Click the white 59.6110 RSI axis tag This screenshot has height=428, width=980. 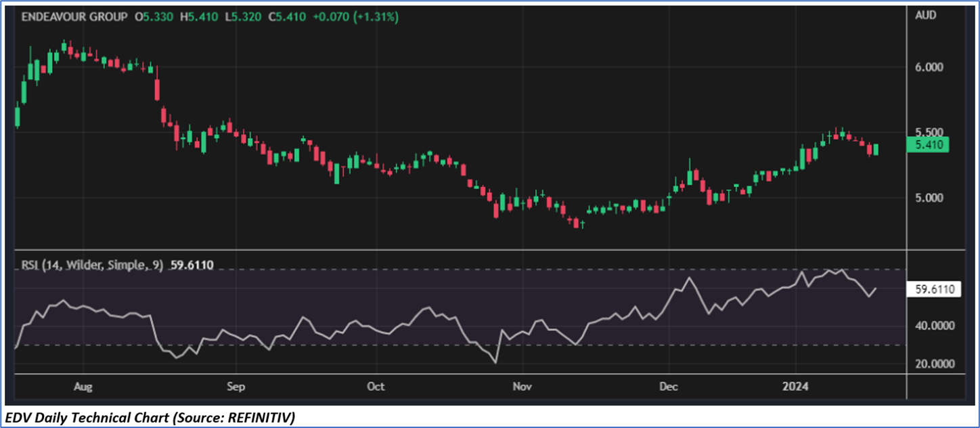pos(933,290)
